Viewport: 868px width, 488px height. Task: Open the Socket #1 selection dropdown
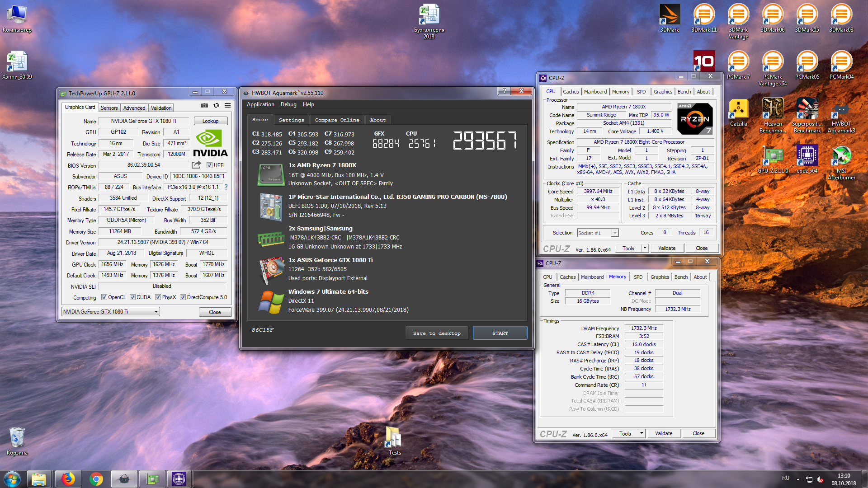598,233
